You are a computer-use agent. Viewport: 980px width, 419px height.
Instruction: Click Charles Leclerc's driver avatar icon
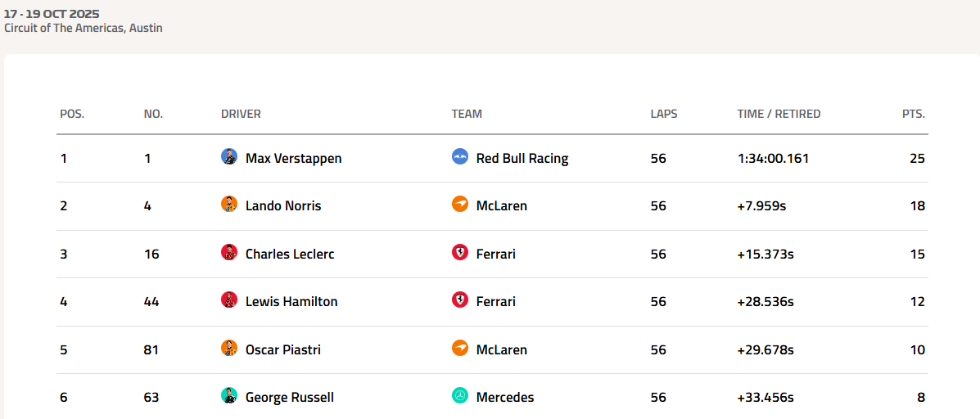(229, 253)
